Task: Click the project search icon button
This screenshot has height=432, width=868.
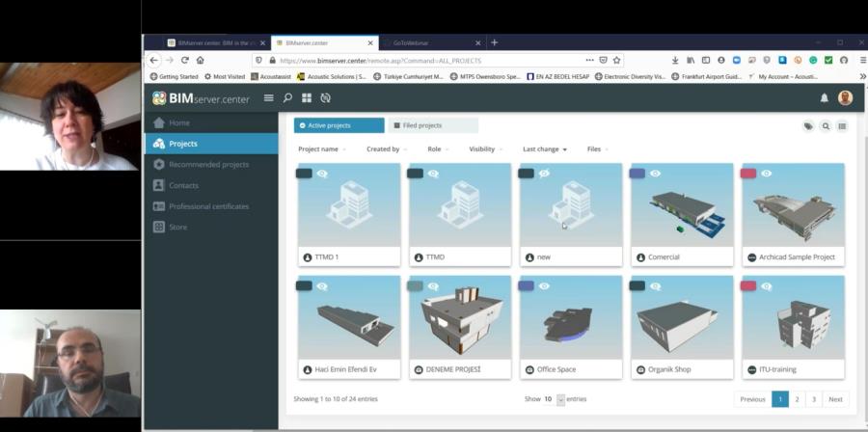Action: tap(826, 126)
